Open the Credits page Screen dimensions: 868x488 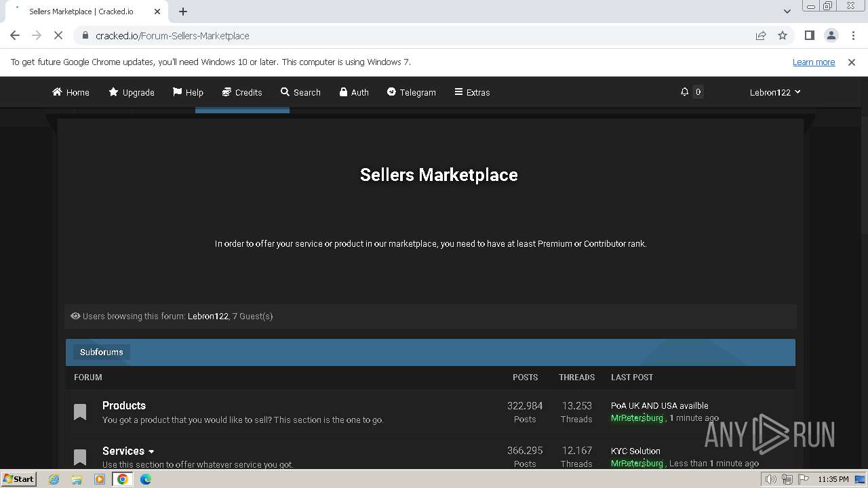(242, 92)
